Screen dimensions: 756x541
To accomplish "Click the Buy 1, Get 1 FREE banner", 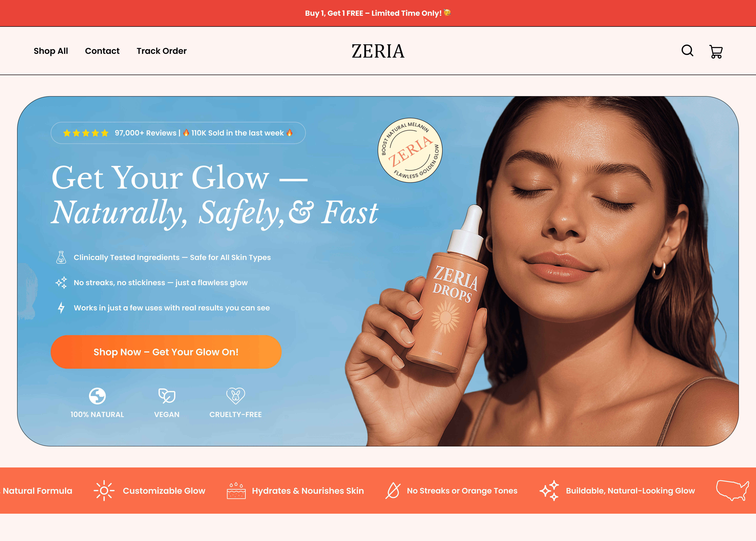I will click(378, 13).
